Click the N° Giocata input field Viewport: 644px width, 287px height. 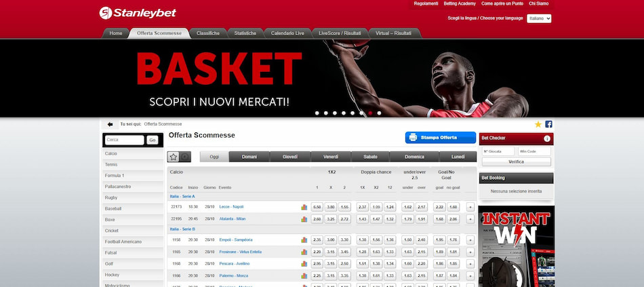pos(498,151)
